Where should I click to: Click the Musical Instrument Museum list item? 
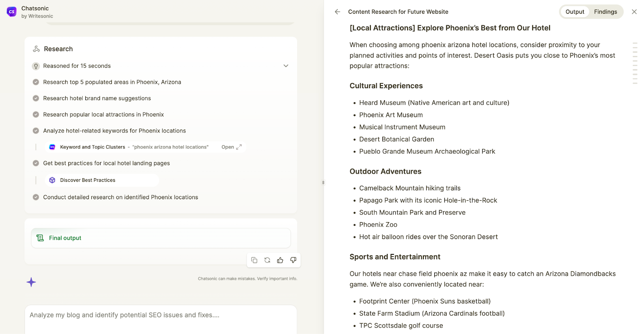coord(402,127)
